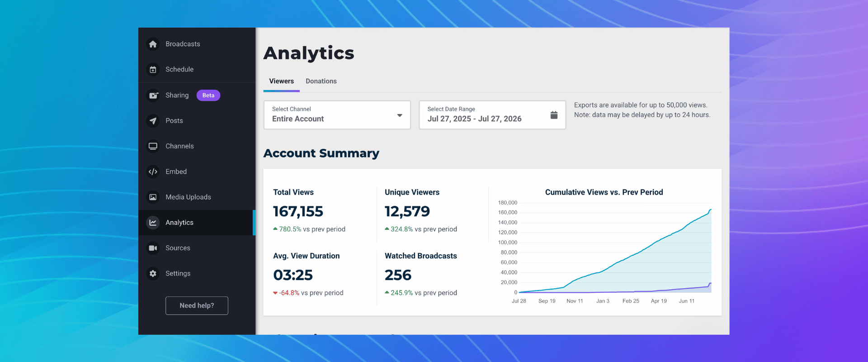Click the Settings gear icon
The height and width of the screenshot is (362, 868).
(153, 273)
